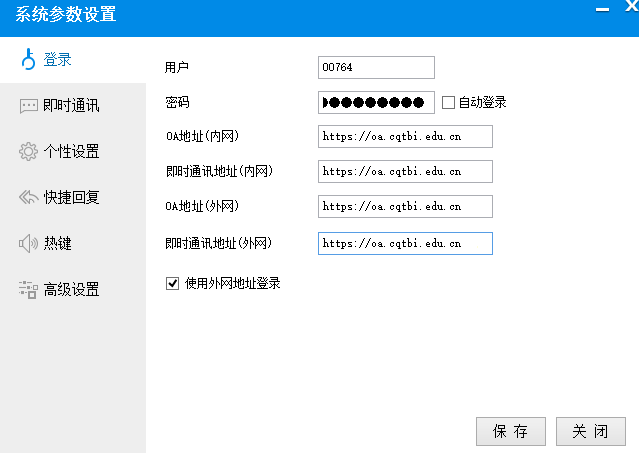
Task: Click the 即时通讯地址(外网) text box
Action: pos(405,243)
